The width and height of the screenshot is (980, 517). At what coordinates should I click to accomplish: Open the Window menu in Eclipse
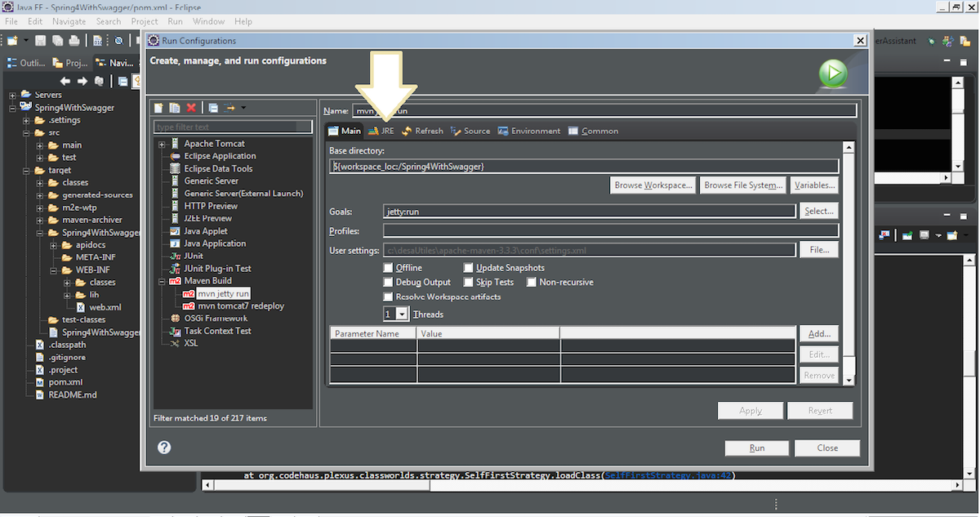coord(209,21)
